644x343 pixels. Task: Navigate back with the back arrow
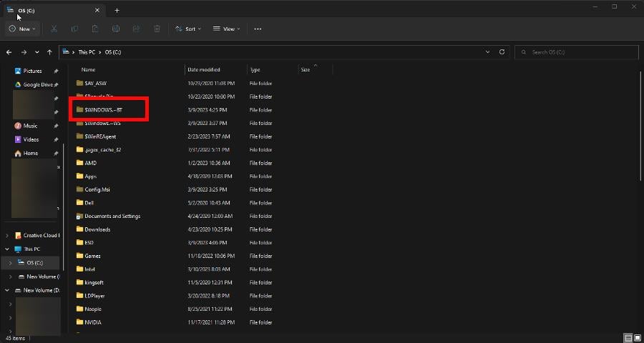pos(9,52)
